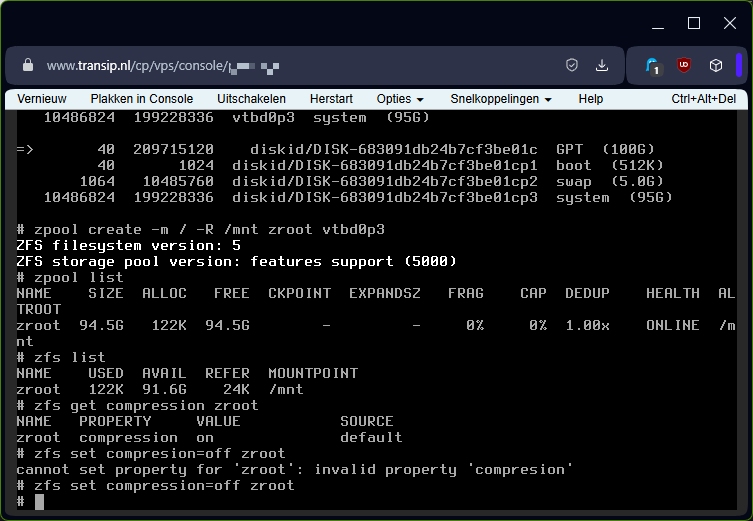Click the blue extension icon with badge 1
Image resolution: width=753 pixels, height=521 pixels.
point(652,66)
